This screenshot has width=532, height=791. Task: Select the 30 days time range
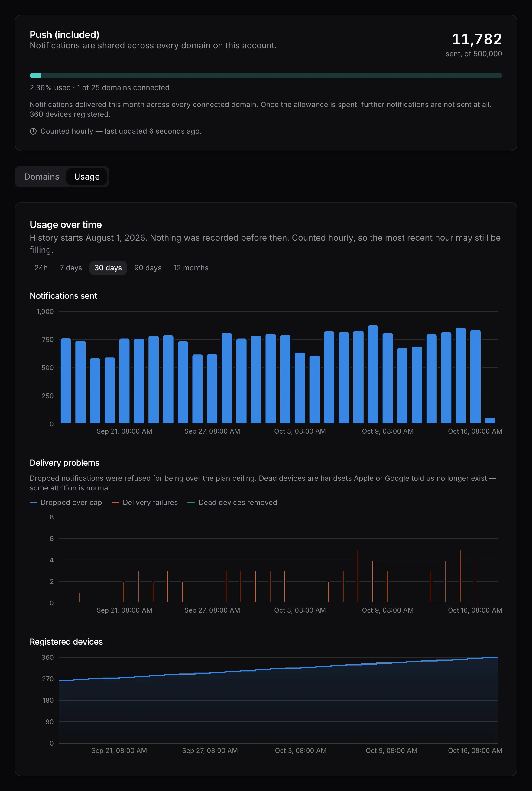(x=108, y=268)
